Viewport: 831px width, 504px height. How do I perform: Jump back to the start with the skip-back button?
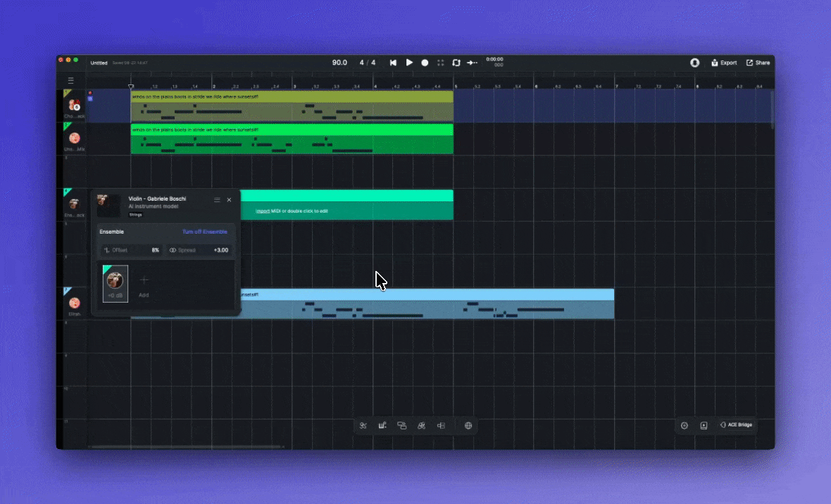click(x=393, y=63)
